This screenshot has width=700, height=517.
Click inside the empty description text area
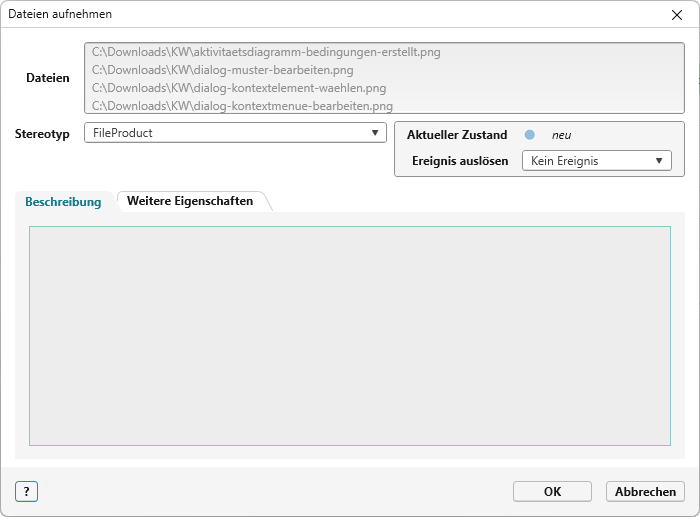[349, 335]
